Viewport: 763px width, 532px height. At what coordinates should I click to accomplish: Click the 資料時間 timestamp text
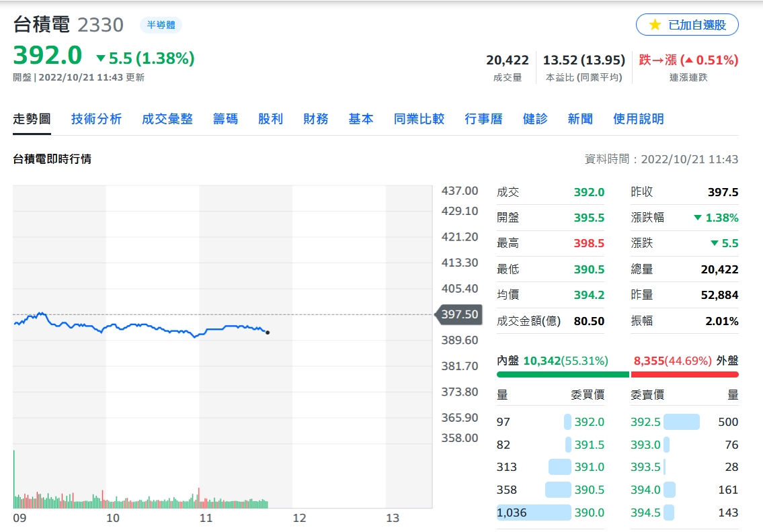tap(661, 159)
